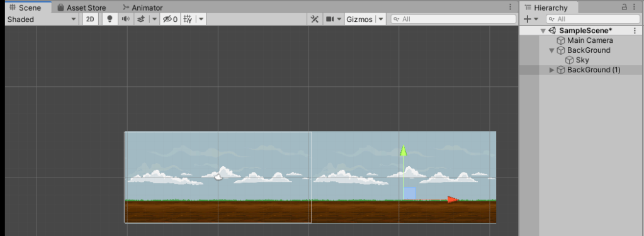
Task: Toggle the scene grid visibility icon
Action: (x=188, y=20)
